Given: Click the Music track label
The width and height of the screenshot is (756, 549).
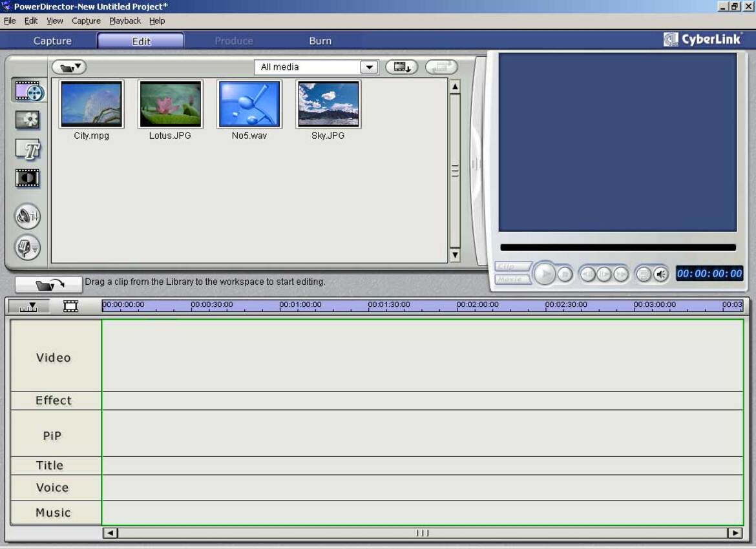Looking at the screenshot, I should click(x=54, y=512).
